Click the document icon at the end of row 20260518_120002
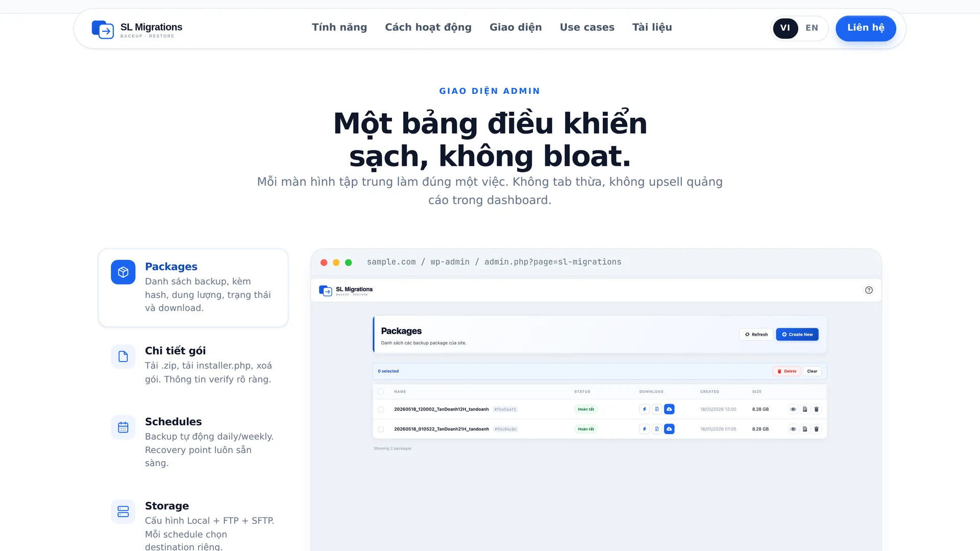The image size is (980, 551). pos(805,409)
